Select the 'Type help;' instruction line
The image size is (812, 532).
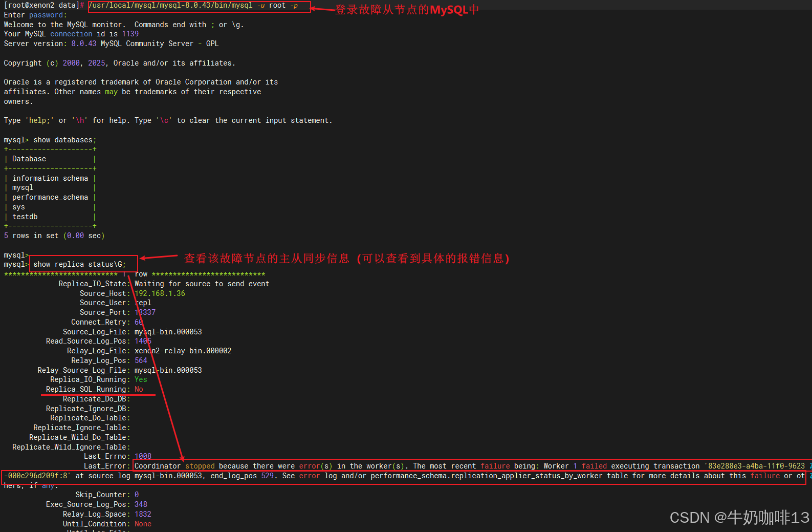coord(168,120)
